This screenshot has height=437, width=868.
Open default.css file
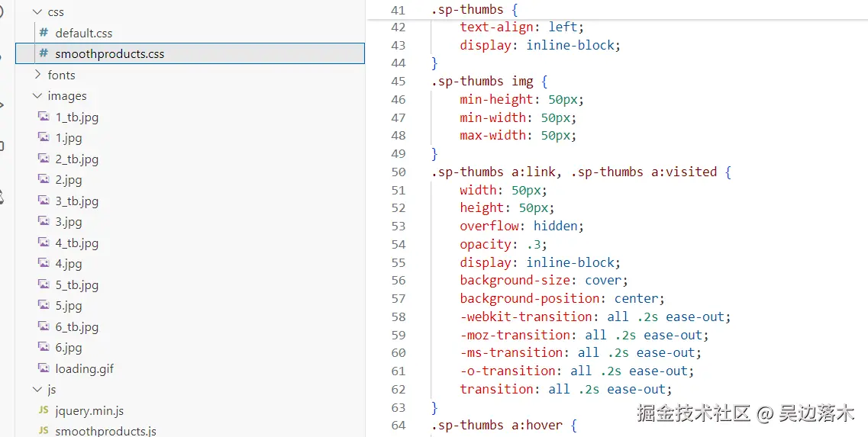point(83,34)
